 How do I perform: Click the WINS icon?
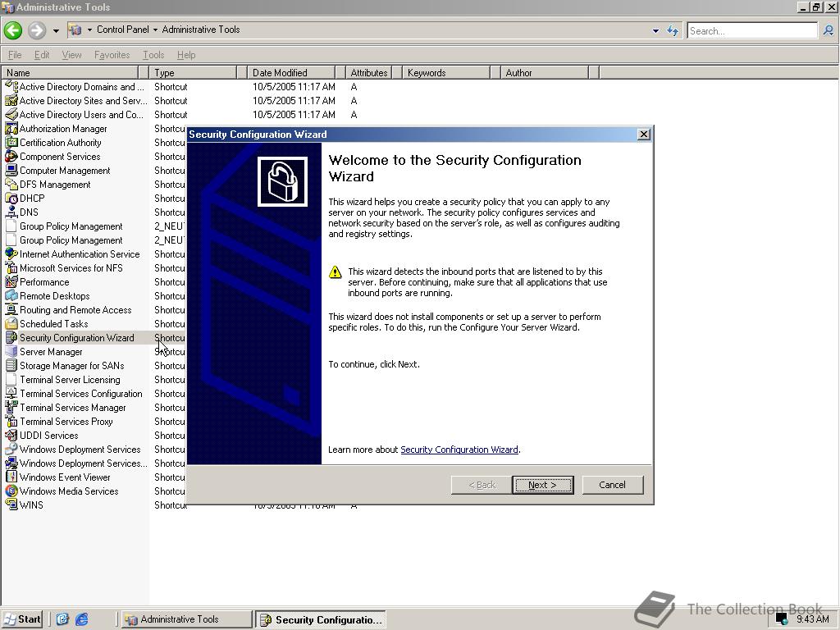pyautogui.click(x=11, y=504)
